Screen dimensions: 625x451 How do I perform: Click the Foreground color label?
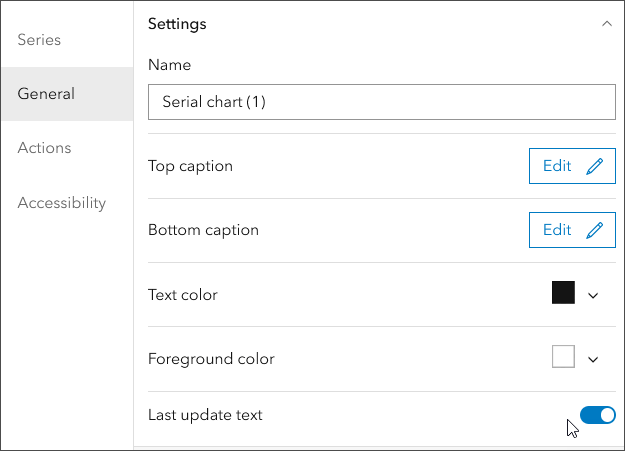tap(211, 359)
